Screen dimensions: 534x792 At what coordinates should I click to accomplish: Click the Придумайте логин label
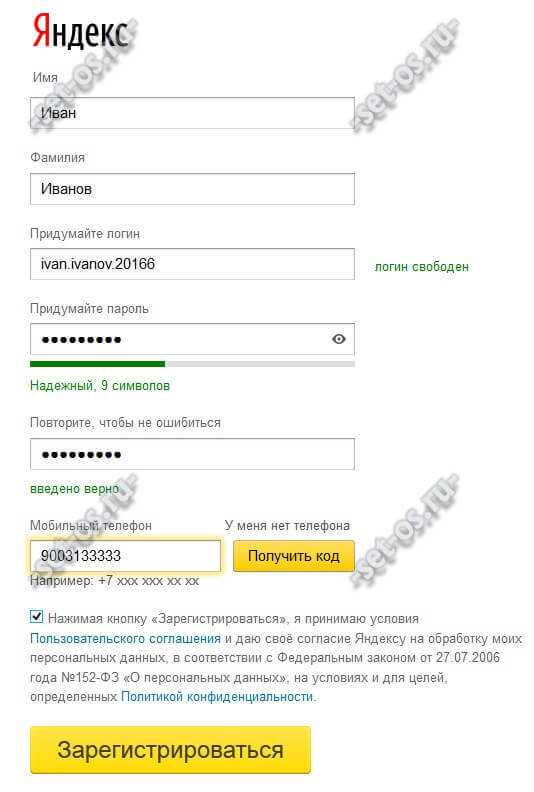tap(85, 234)
